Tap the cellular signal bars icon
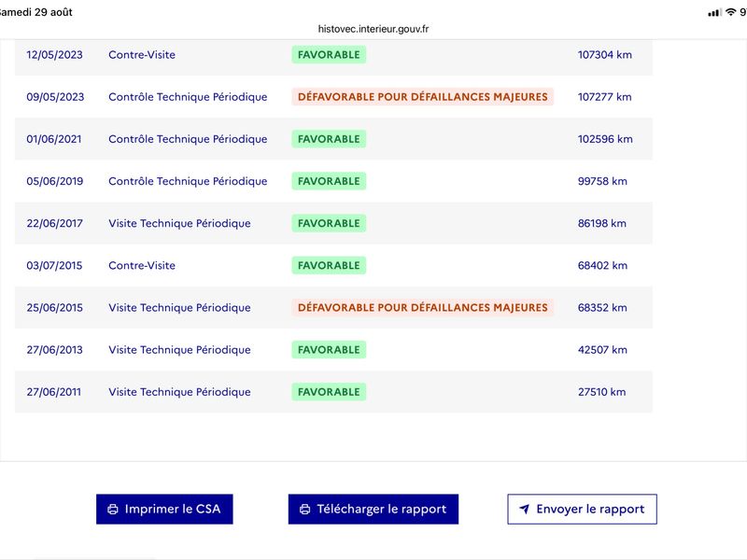 pyautogui.click(x=714, y=13)
